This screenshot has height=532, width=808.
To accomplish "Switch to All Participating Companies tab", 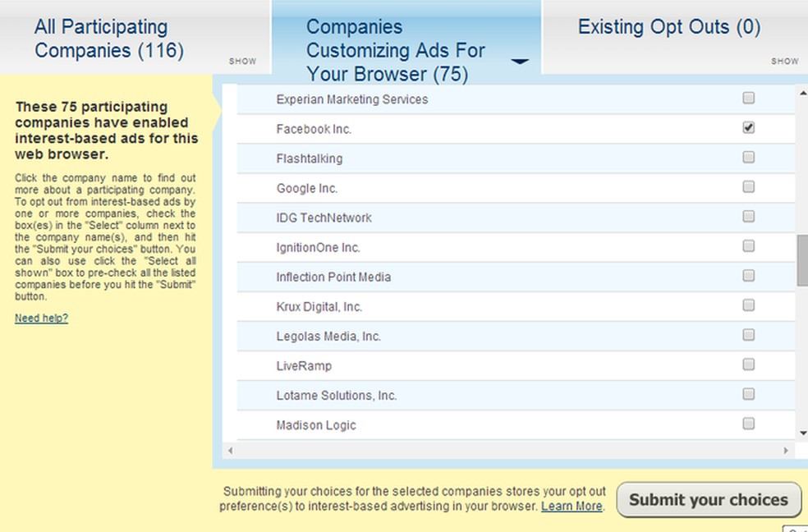I will pos(108,39).
